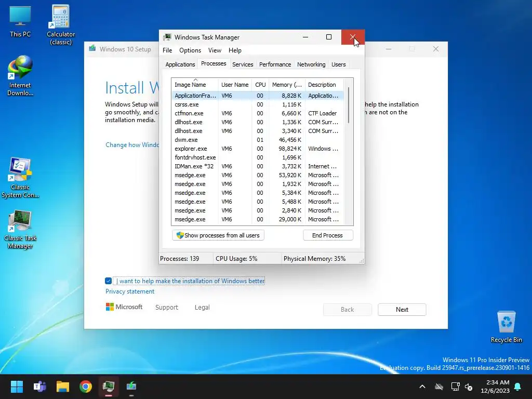Sort by Description column header
The image size is (532, 399).
tap(324, 85)
